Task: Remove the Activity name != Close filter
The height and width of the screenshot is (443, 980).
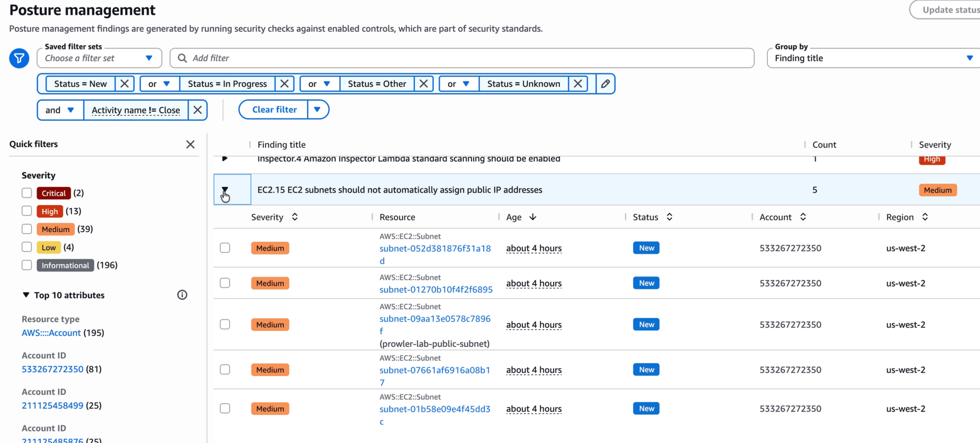Action: point(198,110)
